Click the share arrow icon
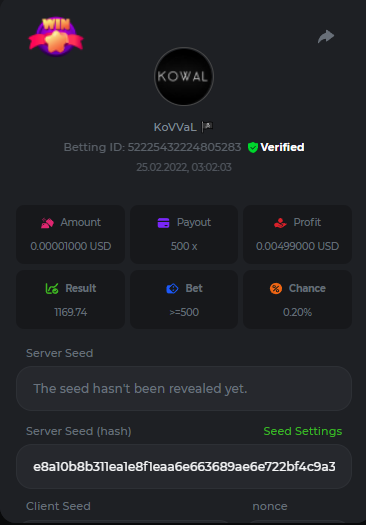 pos(326,36)
